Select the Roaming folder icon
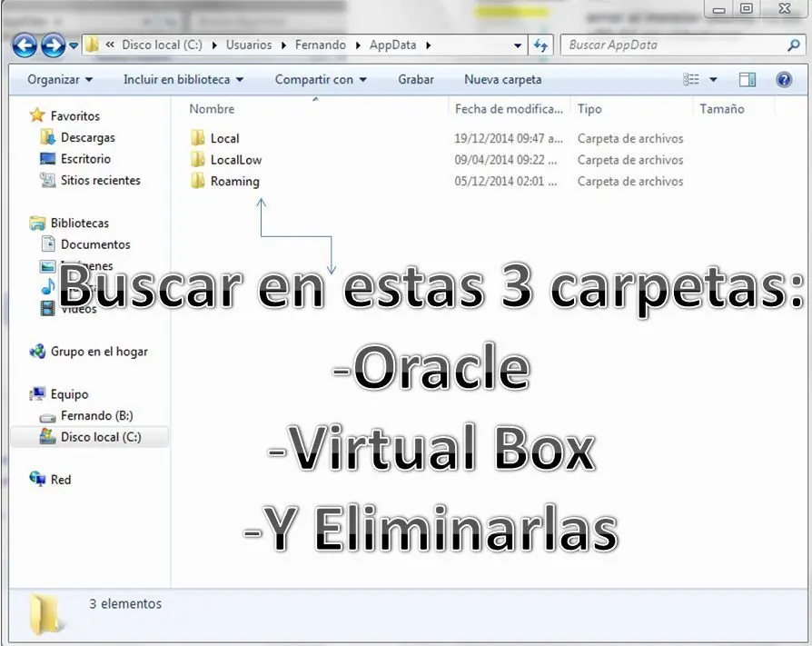Screen dimensions: 812x646 click(198, 181)
